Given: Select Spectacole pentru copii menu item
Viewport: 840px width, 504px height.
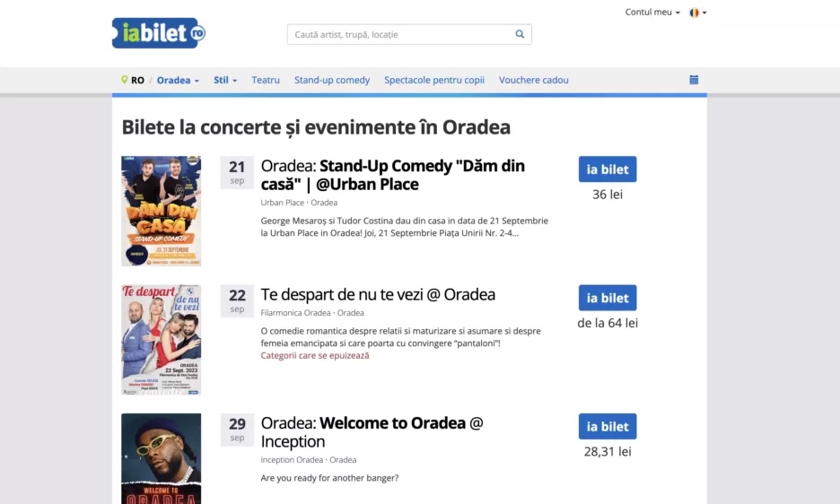Looking at the screenshot, I should click(434, 80).
